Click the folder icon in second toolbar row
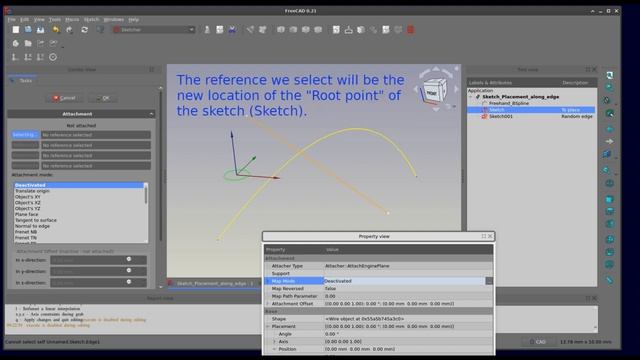This screenshot has height=360, width=640. pyautogui.click(x=28, y=43)
